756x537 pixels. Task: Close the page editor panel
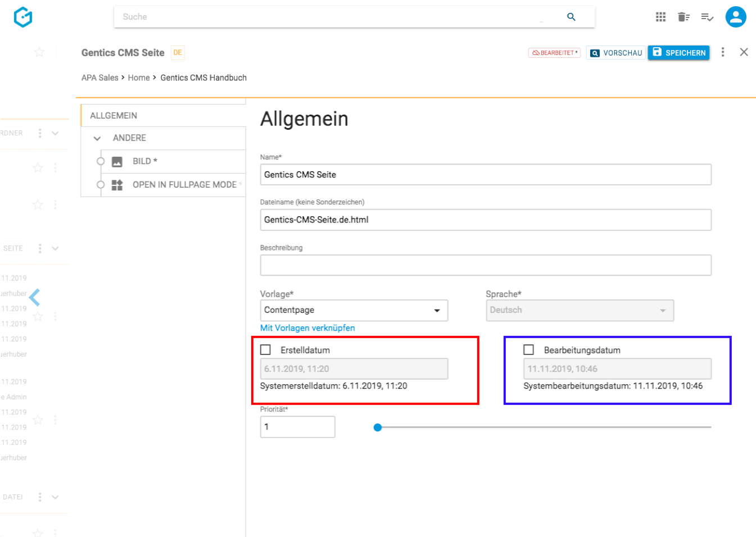pyautogui.click(x=744, y=52)
